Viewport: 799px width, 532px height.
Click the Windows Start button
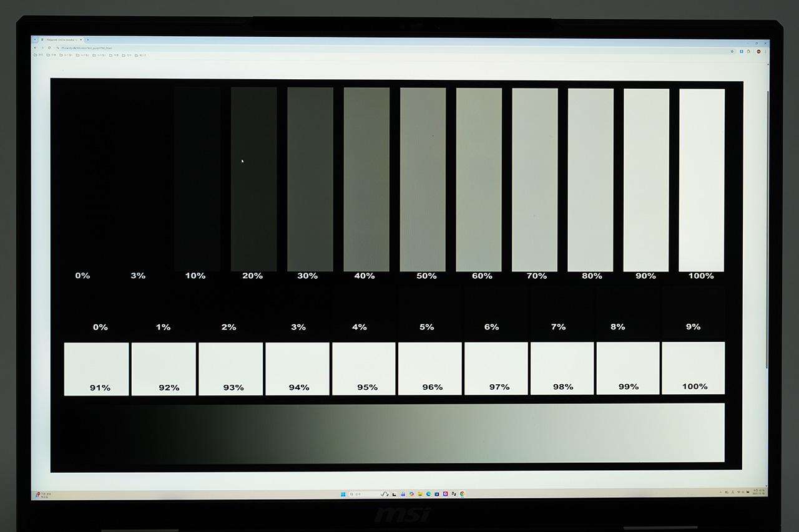pyautogui.click(x=343, y=494)
